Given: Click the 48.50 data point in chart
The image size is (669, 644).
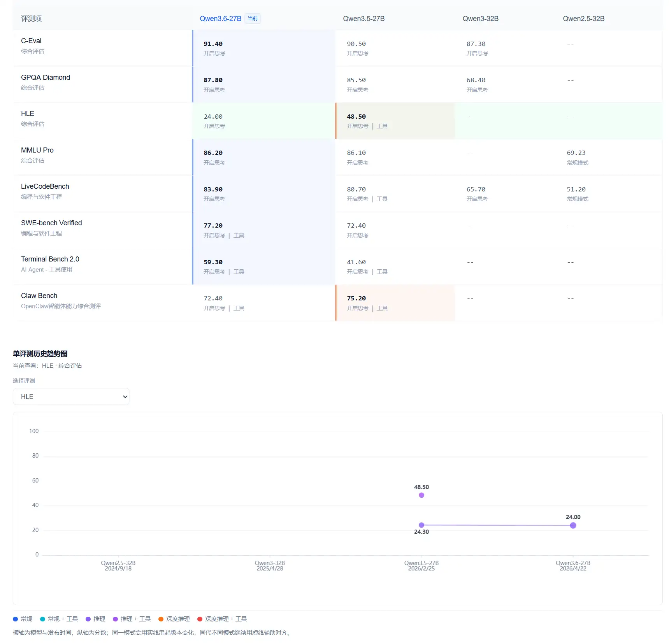Looking at the screenshot, I should [421, 495].
